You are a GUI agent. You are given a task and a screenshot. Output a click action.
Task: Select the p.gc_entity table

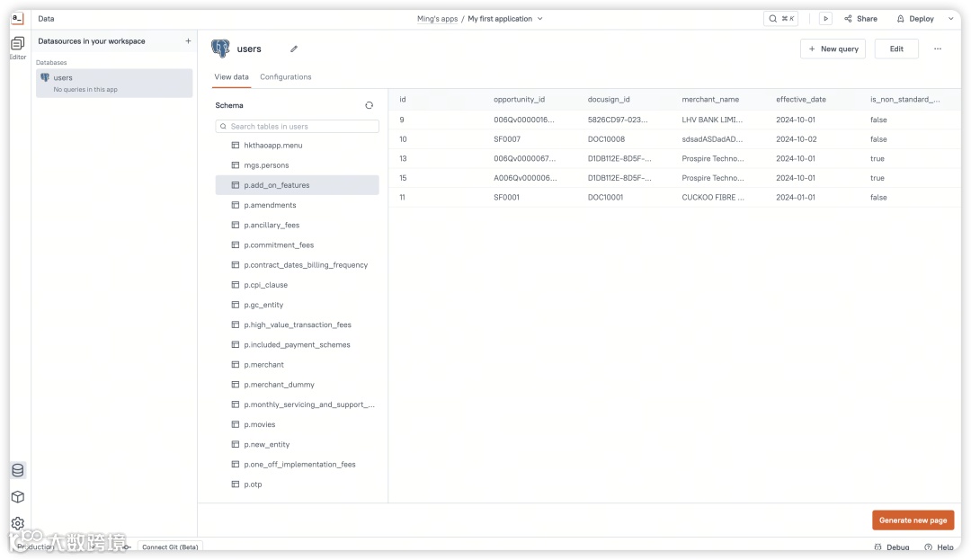tap(298, 305)
